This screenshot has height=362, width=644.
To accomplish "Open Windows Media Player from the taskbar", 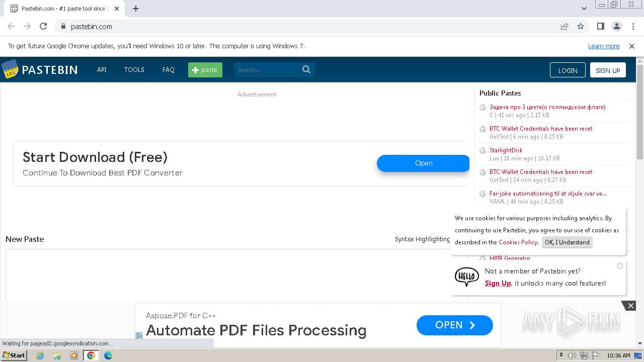I will click(74, 355).
